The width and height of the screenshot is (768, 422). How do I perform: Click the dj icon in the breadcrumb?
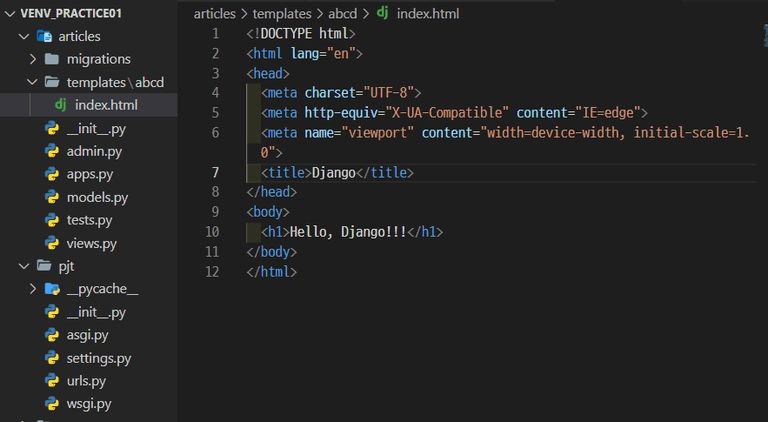(x=383, y=13)
